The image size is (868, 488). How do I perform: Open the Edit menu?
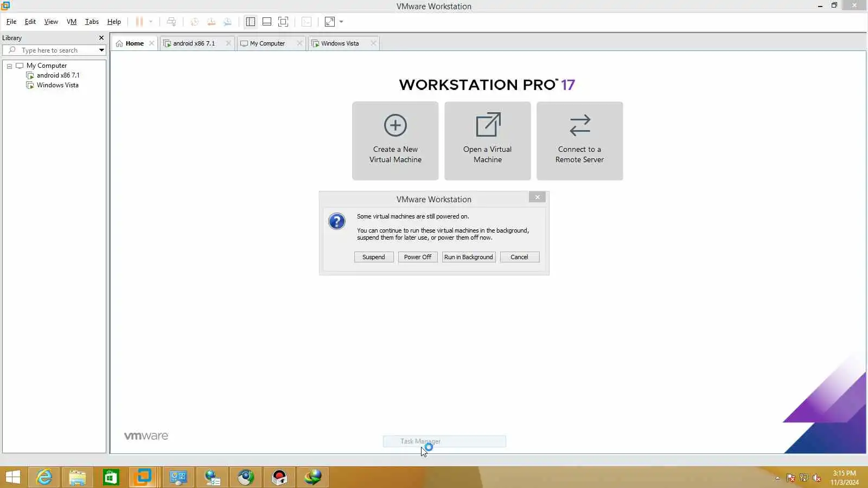30,22
